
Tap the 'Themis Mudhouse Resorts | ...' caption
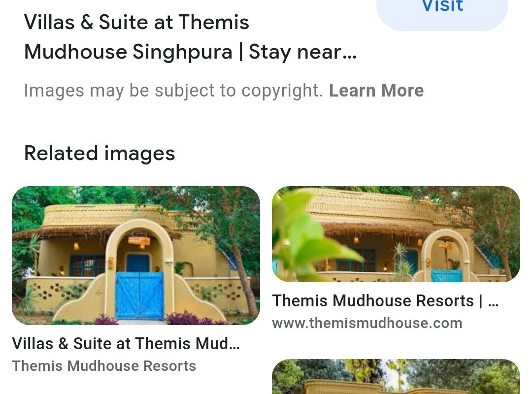385,301
